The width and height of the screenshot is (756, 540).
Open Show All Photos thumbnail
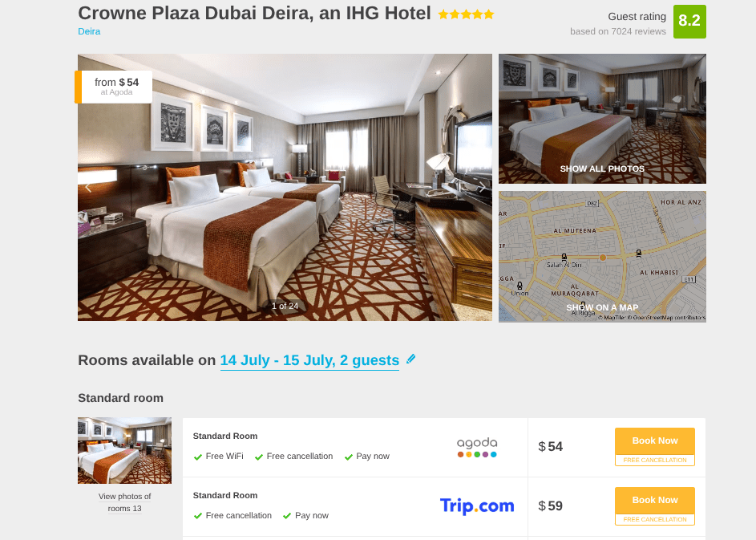tap(602, 119)
